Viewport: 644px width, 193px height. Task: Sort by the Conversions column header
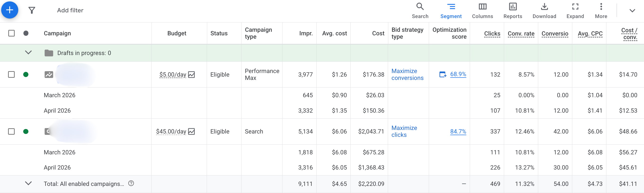(x=555, y=33)
